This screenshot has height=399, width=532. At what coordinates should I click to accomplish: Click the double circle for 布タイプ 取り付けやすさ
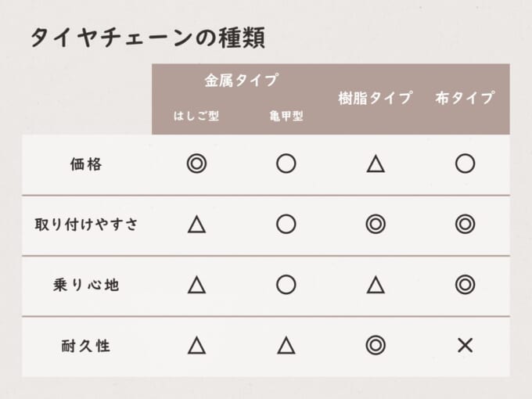click(x=465, y=225)
